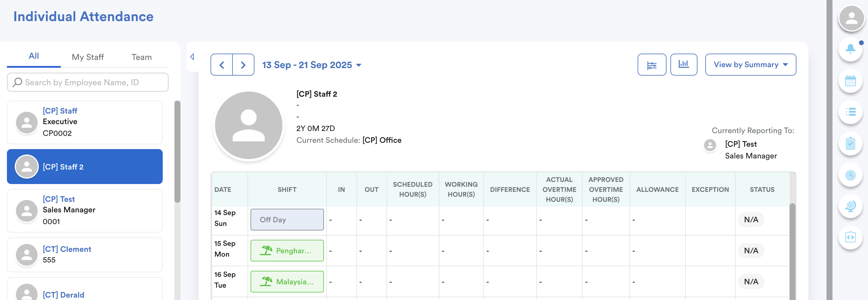Screen dimensions: 868x300
Task: Click [CP] Test avatar in employee list
Action: click(x=27, y=211)
